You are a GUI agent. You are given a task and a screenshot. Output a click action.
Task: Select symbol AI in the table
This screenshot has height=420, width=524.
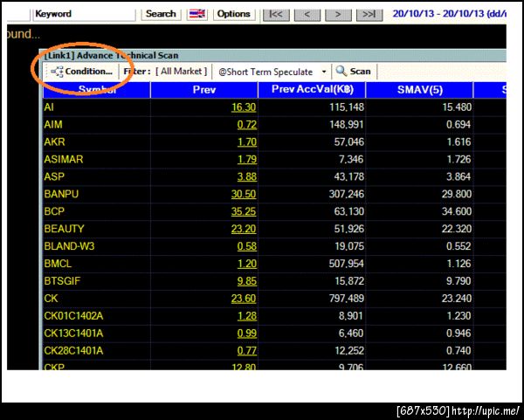(49, 107)
